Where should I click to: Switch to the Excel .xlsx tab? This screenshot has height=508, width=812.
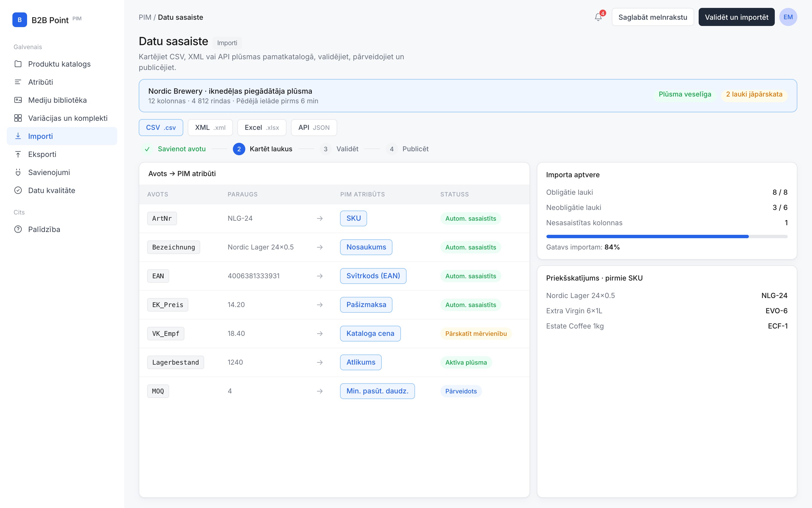(262, 128)
